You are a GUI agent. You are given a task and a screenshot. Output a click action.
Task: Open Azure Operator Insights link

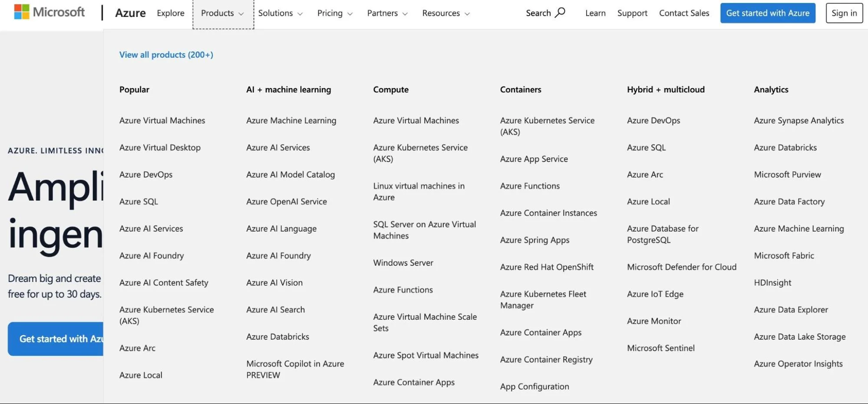(799, 364)
